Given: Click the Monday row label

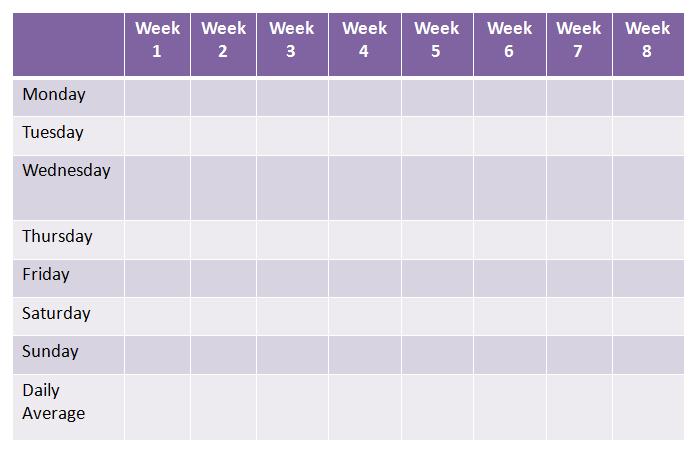Looking at the screenshot, I should [54, 95].
